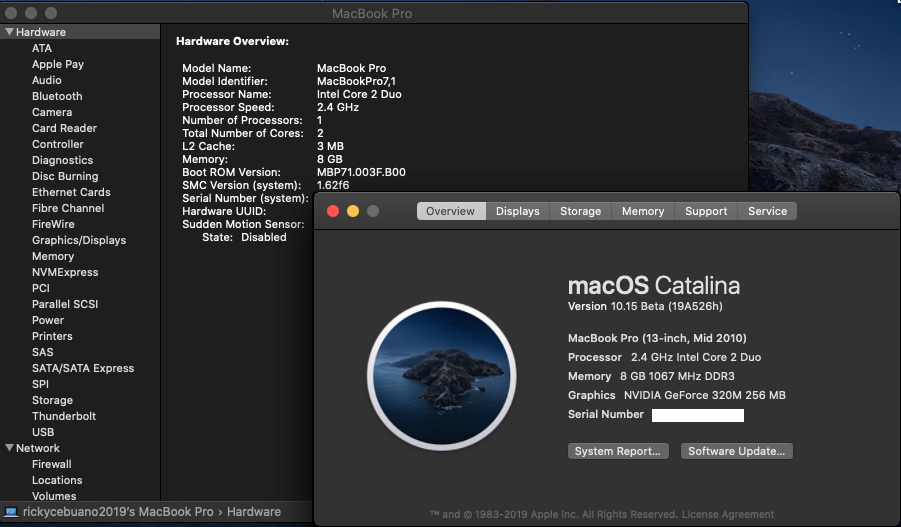Click Processor Name value Intel Core 2 Duo
901x527 pixels.
(x=359, y=94)
